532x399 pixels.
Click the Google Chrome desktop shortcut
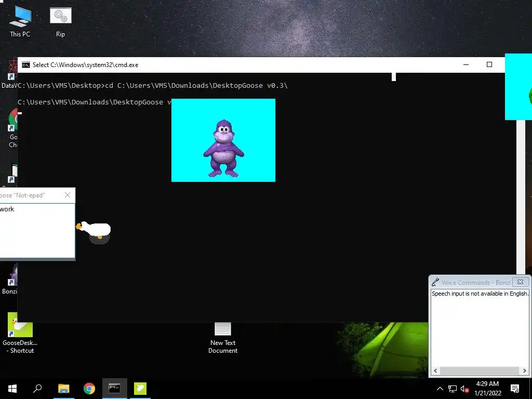pyautogui.click(x=13, y=128)
